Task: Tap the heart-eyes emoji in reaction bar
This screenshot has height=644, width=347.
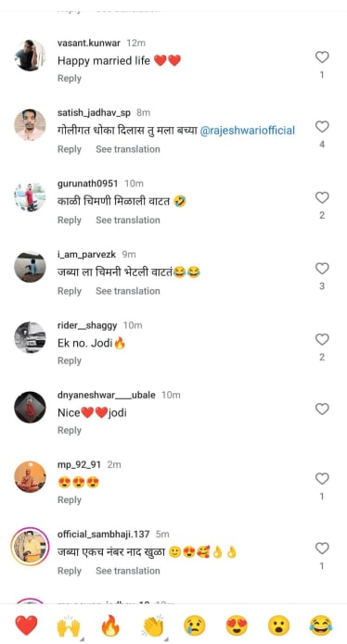Action: click(x=237, y=625)
